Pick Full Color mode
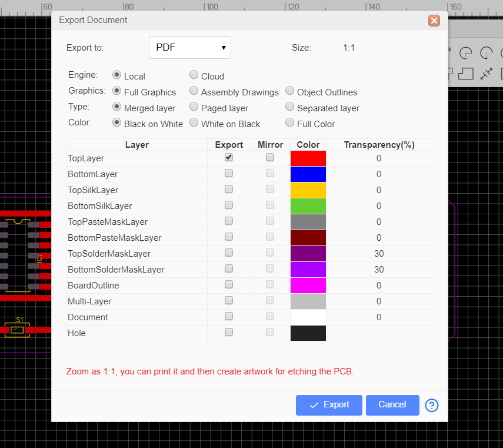 pyautogui.click(x=289, y=122)
